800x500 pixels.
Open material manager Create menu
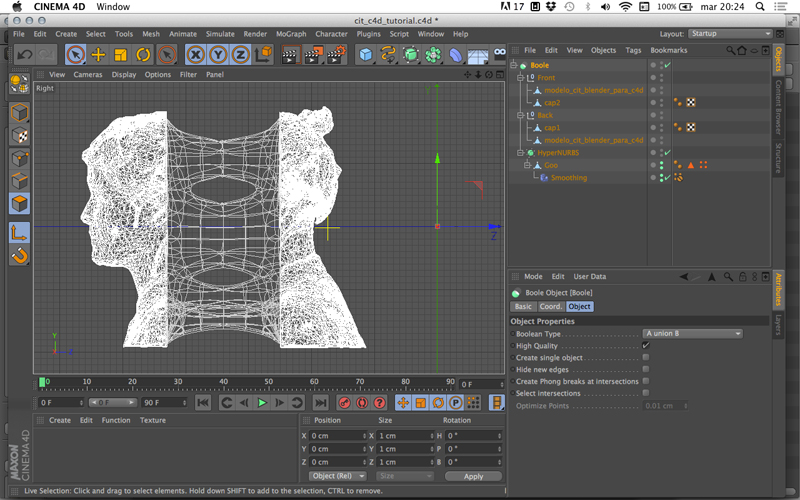click(60, 420)
